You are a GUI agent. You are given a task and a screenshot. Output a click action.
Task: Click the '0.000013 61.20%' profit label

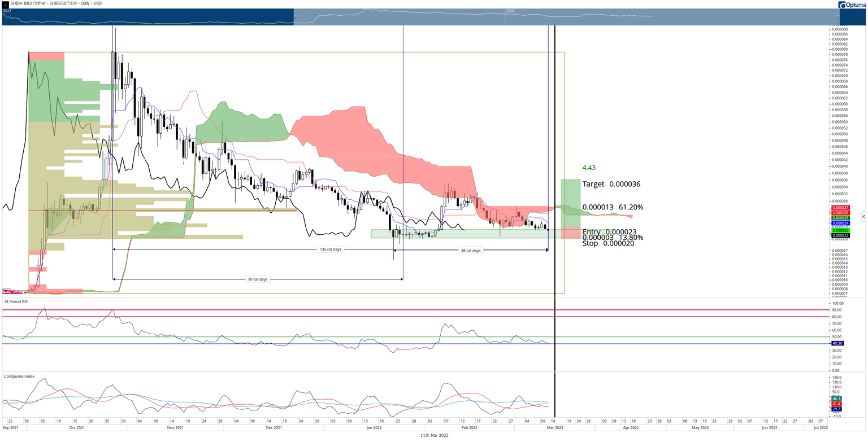(x=613, y=207)
